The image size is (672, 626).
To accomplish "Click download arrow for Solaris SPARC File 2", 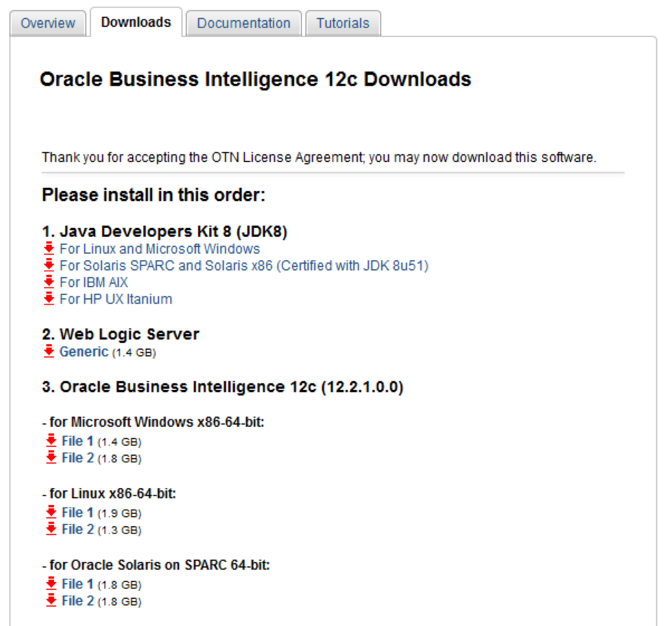I will [x=51, y=600].
